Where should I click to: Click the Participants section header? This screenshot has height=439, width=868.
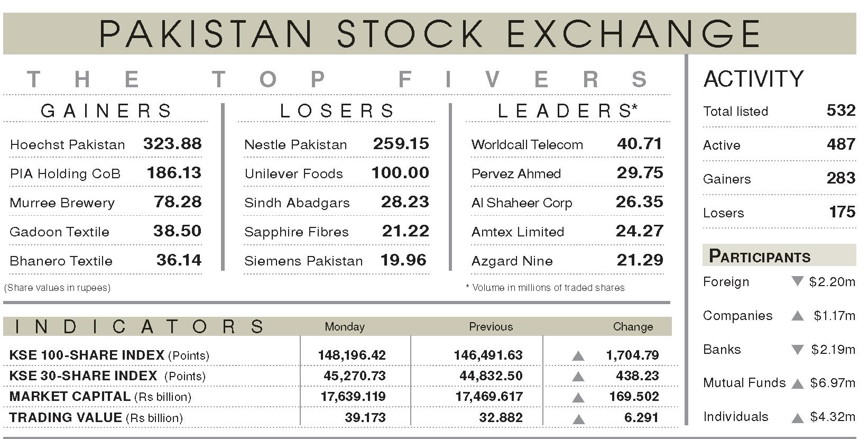779,255
